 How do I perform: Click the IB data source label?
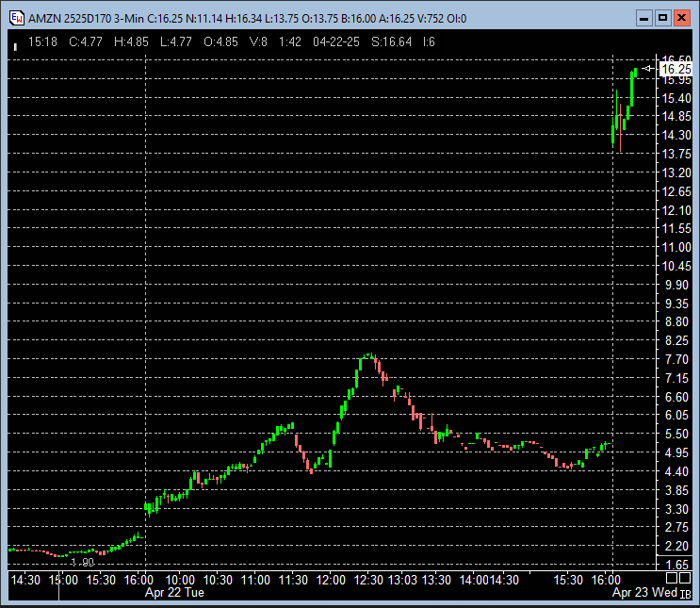click(686, 594)
